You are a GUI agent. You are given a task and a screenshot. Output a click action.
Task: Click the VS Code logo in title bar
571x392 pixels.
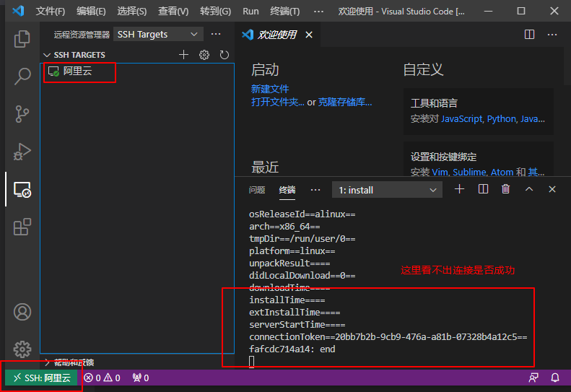(x=18, y=11)
